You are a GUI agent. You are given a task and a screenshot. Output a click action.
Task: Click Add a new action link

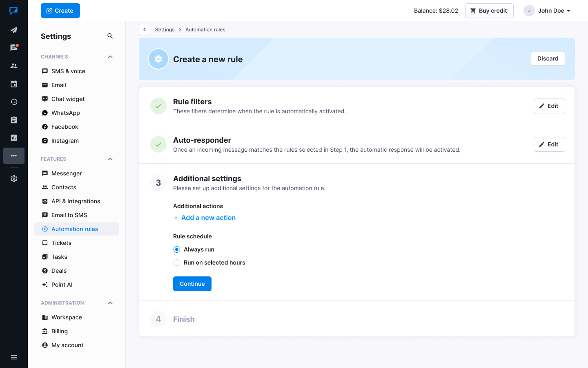click(x=205, y=218)
